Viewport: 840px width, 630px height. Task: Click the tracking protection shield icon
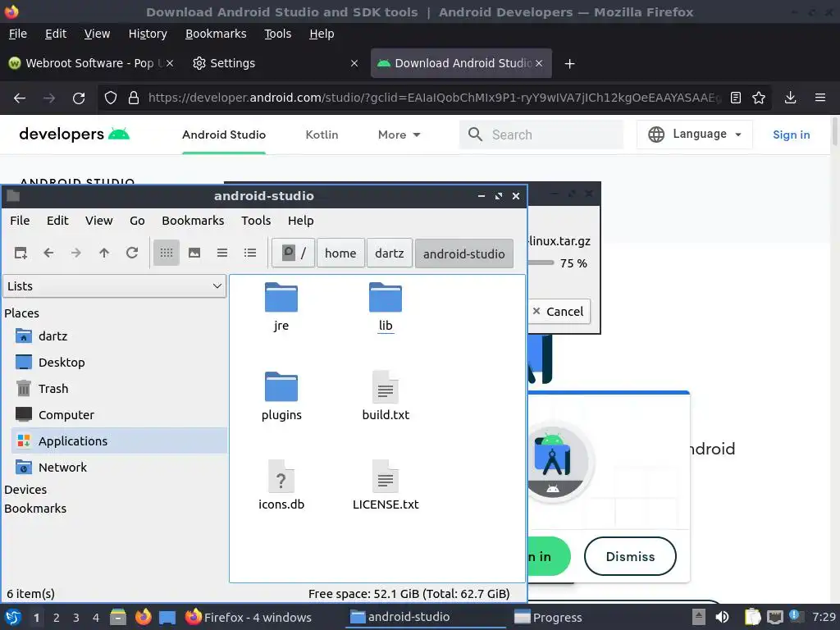click(x=111, y=98)
